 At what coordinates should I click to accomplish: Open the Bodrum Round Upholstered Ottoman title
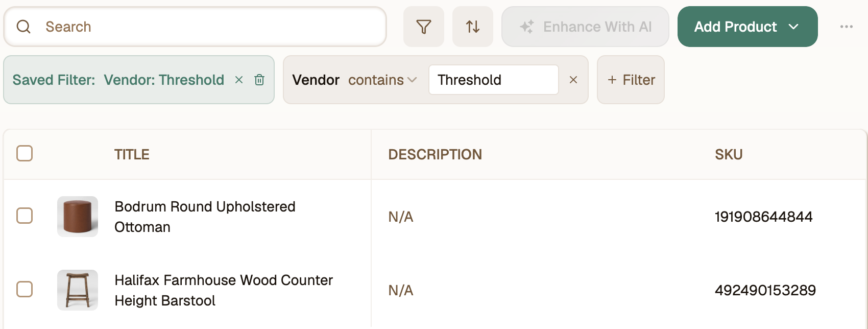205,217
